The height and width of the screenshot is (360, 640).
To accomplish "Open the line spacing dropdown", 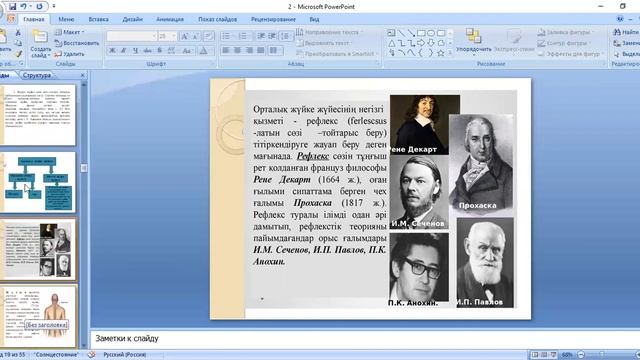I will coord(286,36).
